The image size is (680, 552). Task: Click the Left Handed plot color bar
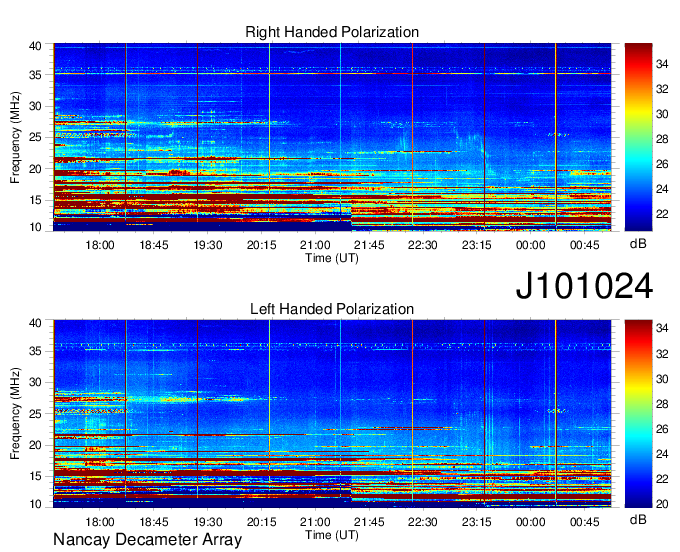pos(638,414)
